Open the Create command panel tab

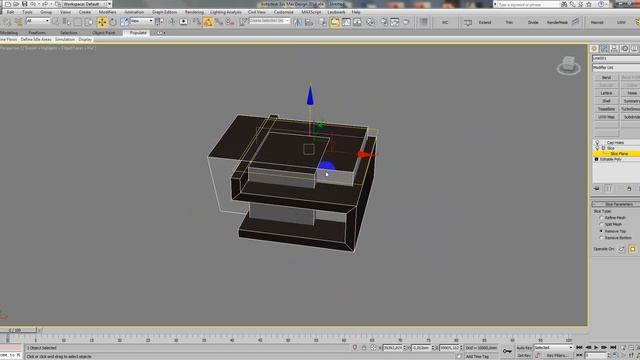[x=594, y=49]
